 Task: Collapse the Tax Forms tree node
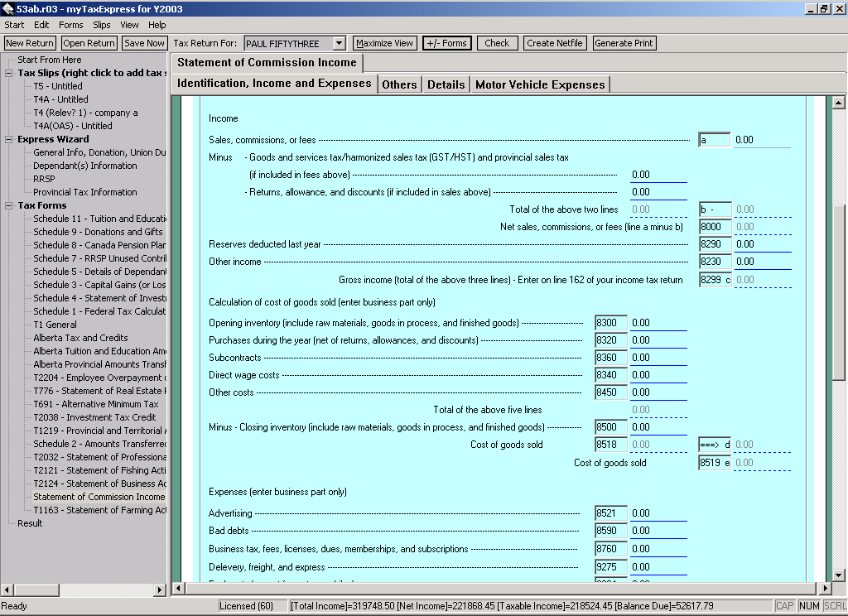tap(9, 205)
